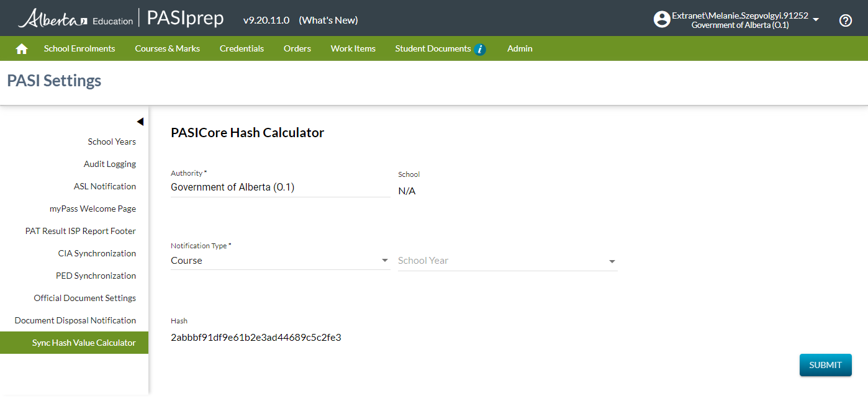Viewport: 868px width, 414px height.
Task: Open the user account dropdown arrow
Action: (x=816, y=20)
